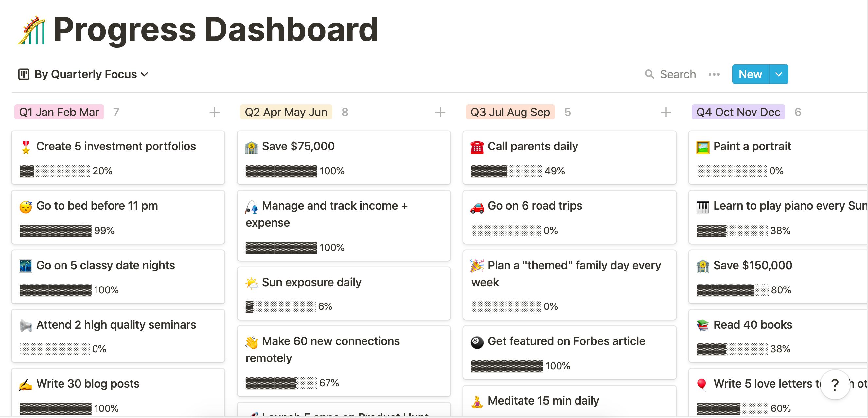This screenshot has width=868, height=418.
Task: Select the Q1 Jan Feb Mar group label
Action: tap(59, 112)
